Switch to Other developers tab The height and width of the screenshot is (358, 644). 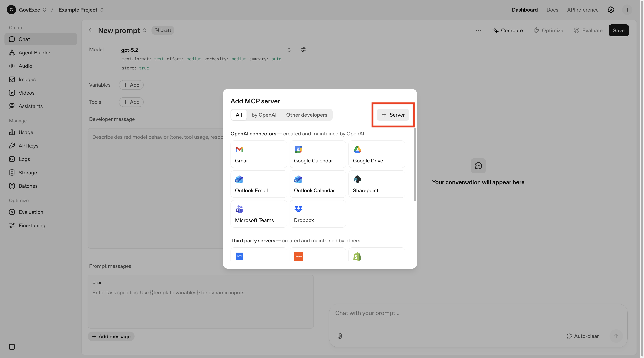point(307,115)
